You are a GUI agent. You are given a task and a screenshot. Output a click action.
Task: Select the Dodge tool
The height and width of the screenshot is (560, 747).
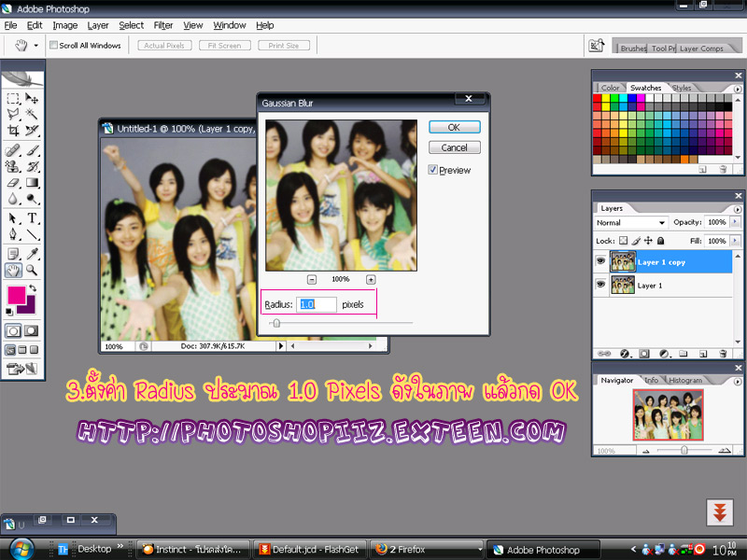32,199
